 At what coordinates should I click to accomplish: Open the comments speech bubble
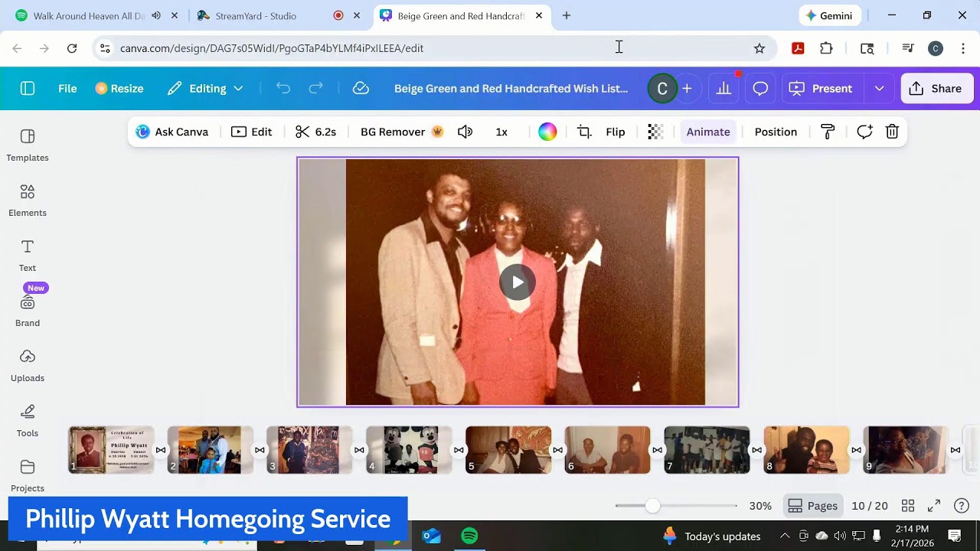click(x=760, y=89)
